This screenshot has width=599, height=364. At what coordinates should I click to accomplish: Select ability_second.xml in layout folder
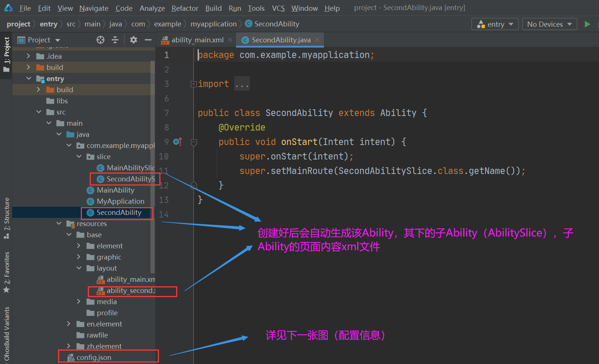click(131, 290)
